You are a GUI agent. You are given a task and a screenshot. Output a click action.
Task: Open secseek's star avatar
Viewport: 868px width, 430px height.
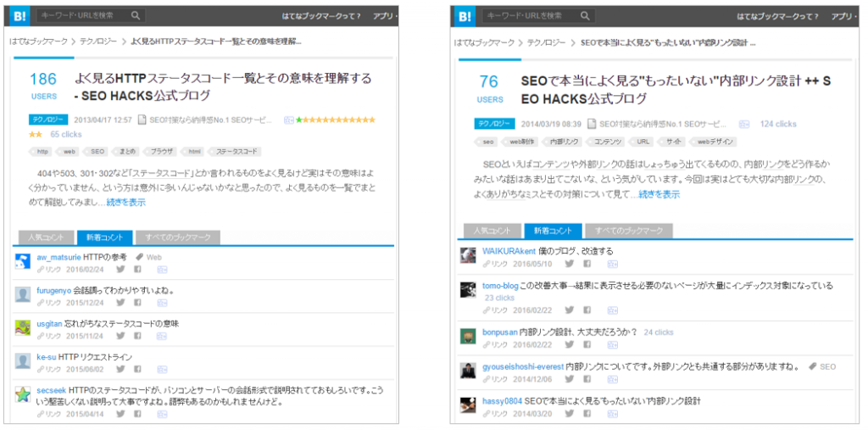(23, 394)
